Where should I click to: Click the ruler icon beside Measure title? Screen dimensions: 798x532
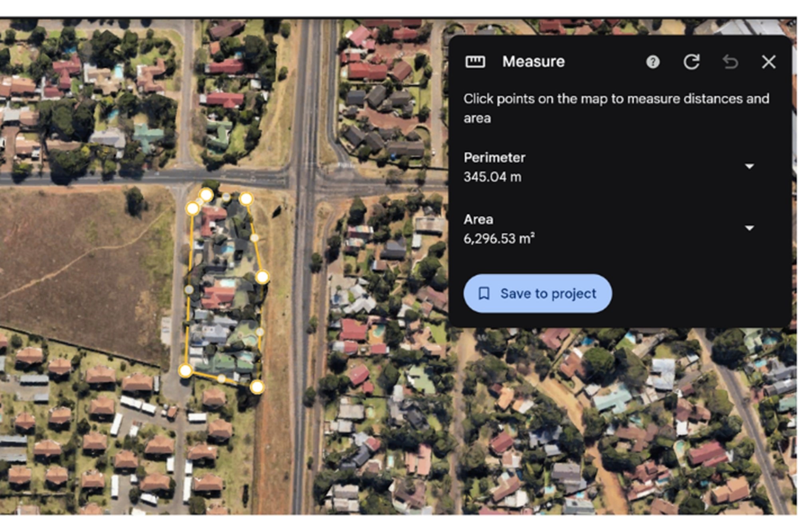(x=475, y=62)
